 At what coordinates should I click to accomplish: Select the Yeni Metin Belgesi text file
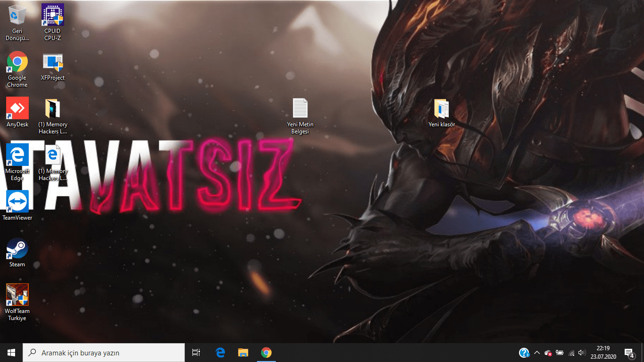[x=300, y=116]
